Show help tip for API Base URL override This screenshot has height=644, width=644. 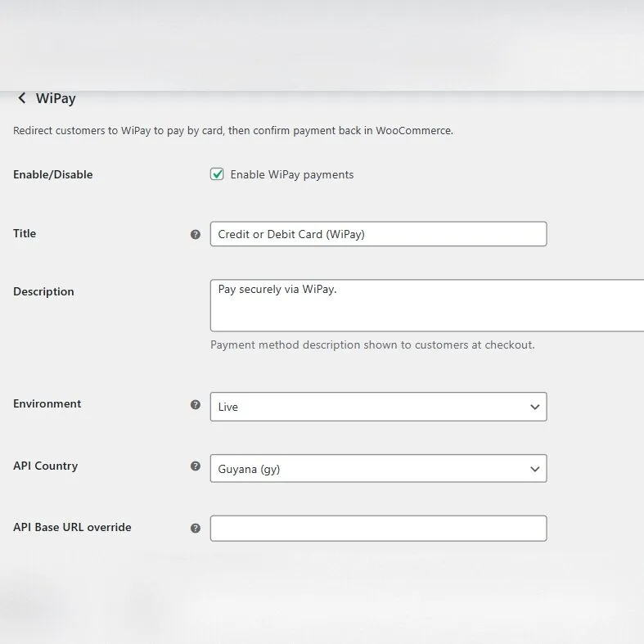pyautogui.click(x=196, y=528)
